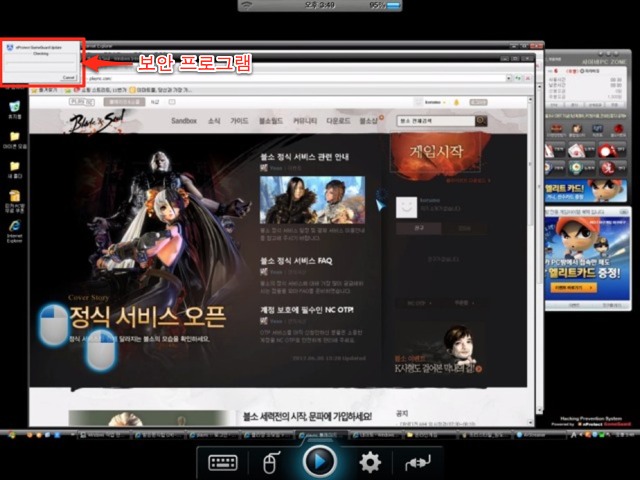Open the 가이드 menu item
Image resolution: width=640 pixels, height=480 pixels.
pos(239,120)
